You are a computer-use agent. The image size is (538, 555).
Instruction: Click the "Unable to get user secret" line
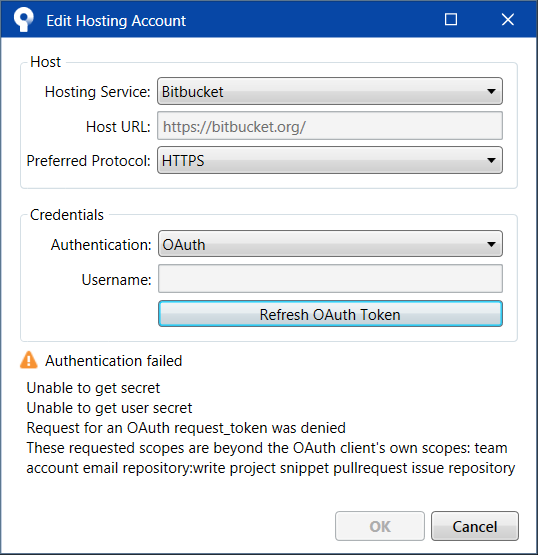pyautogui.click(x=109, y=408)
